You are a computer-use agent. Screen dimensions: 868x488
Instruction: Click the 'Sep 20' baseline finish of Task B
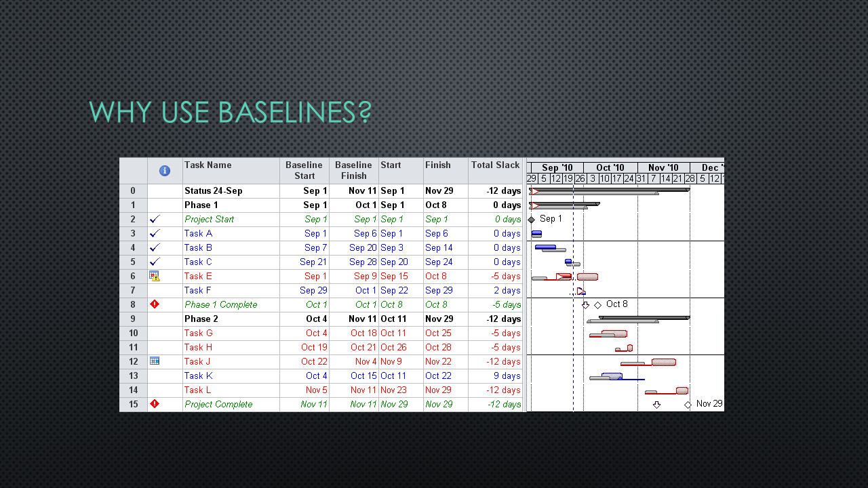click(x=363, y=247)
